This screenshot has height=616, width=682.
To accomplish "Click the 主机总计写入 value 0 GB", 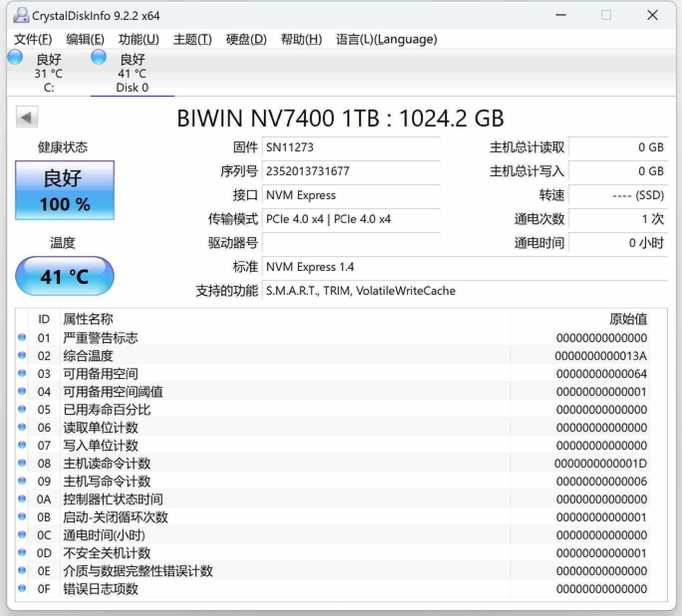I will pyautogui.click(x=618, y=171).
